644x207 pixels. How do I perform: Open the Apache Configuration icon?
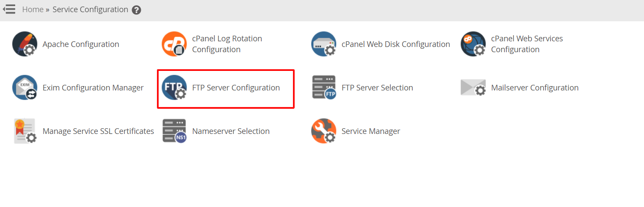pos(25,44)
